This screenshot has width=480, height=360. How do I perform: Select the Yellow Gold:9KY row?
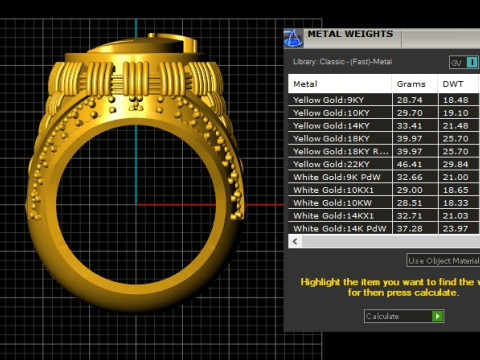point(384,100)
